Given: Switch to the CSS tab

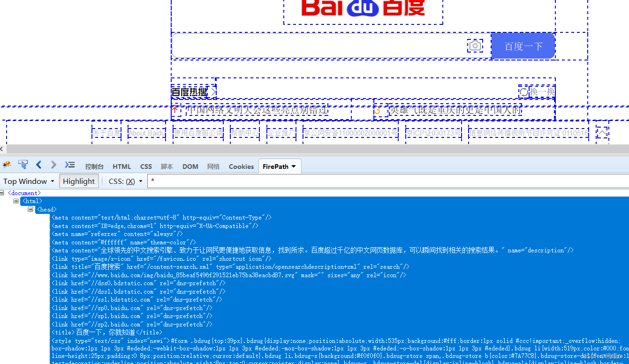Looking at the screenshot, I should [146, 167].
